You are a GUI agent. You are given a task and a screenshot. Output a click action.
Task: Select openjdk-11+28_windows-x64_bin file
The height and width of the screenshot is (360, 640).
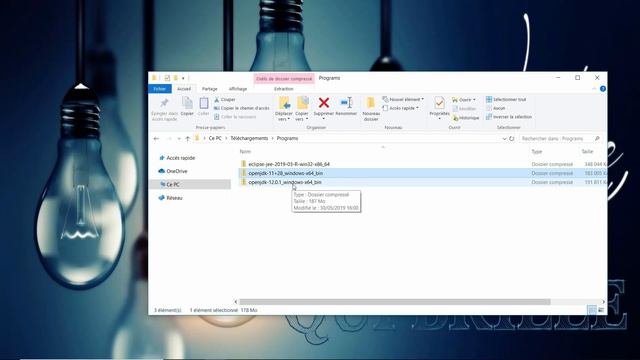click(x=286, y=173)
